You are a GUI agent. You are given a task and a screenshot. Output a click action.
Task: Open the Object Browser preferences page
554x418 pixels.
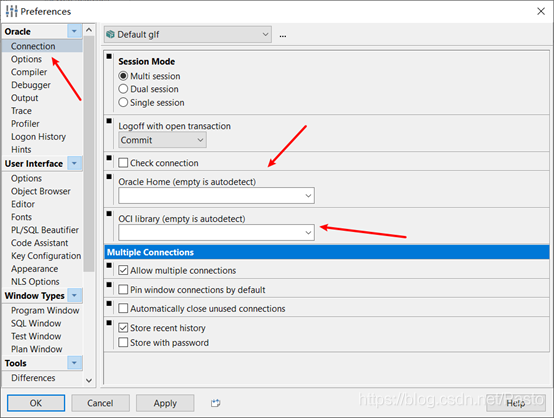(41, 191)
